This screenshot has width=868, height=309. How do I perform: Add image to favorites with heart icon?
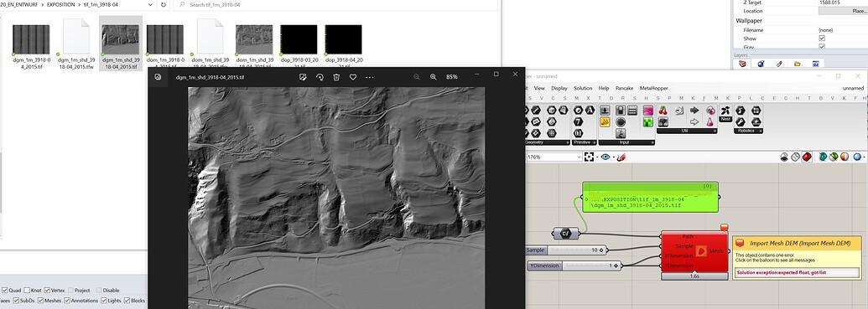(352, 77)
